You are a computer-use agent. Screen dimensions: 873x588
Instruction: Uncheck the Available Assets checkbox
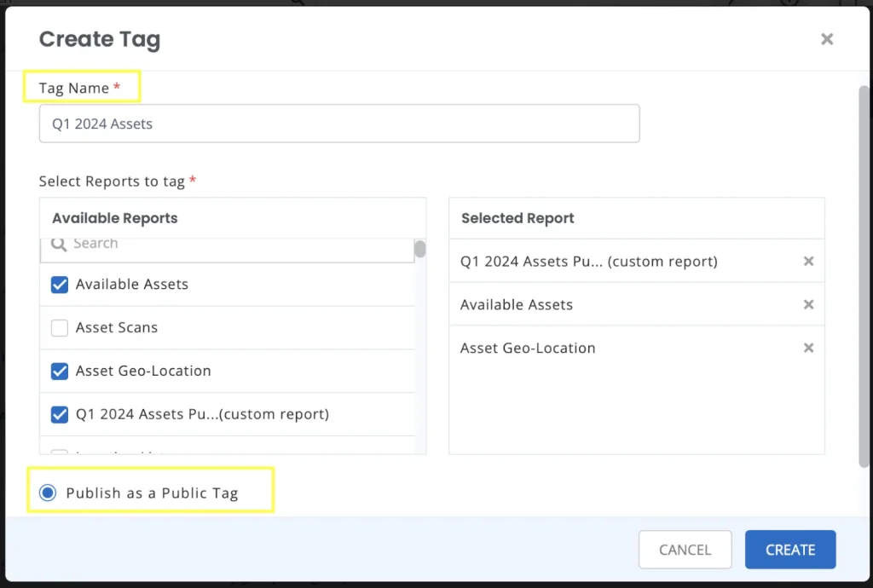[x=60, y=285]
